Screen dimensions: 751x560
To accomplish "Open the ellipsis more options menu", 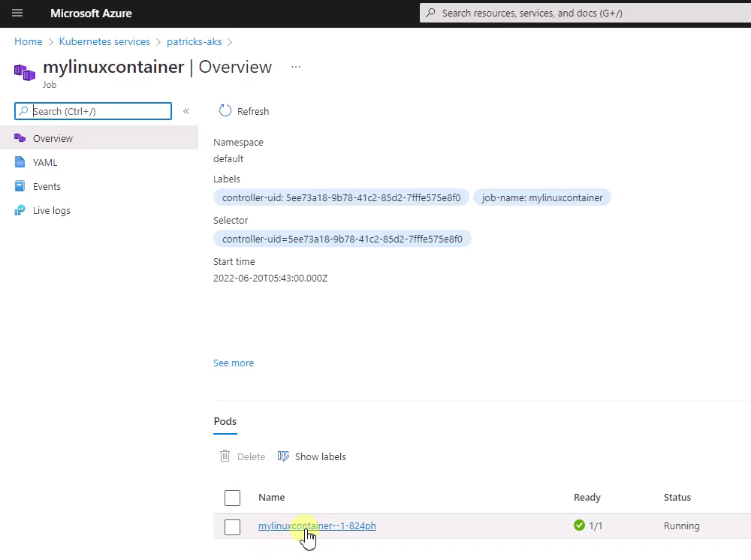I will pyautogui.click(x=296, y=67).
